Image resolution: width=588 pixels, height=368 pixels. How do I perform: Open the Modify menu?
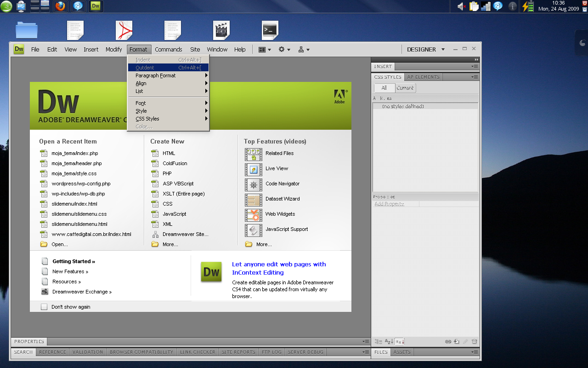click(114, 50)
